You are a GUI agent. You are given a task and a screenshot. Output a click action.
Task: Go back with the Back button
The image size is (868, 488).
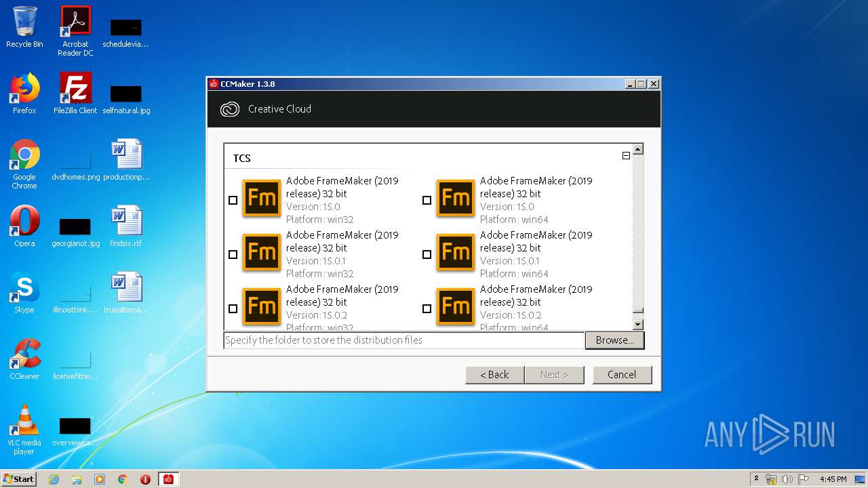pos(494,375)
